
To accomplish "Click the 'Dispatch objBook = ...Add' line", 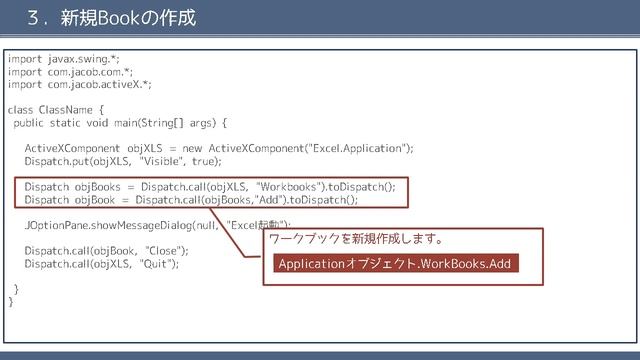I will click(191, 200).
